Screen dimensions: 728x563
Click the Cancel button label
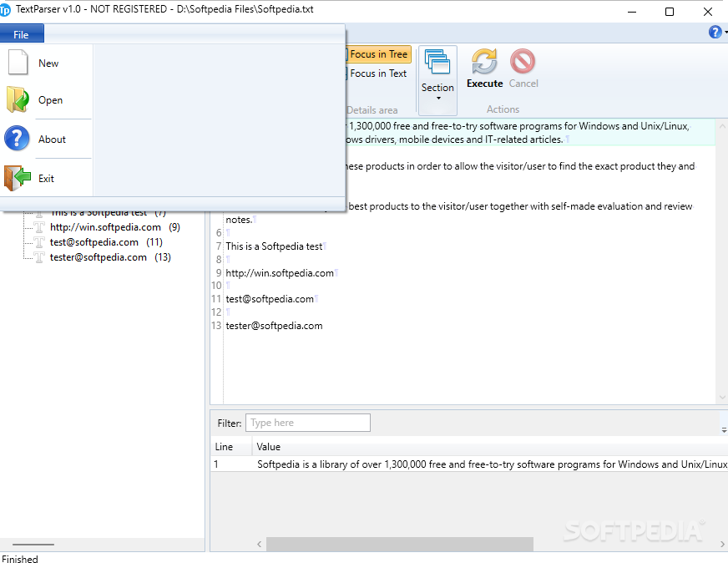pyautogui.click(x=523, y=84)
